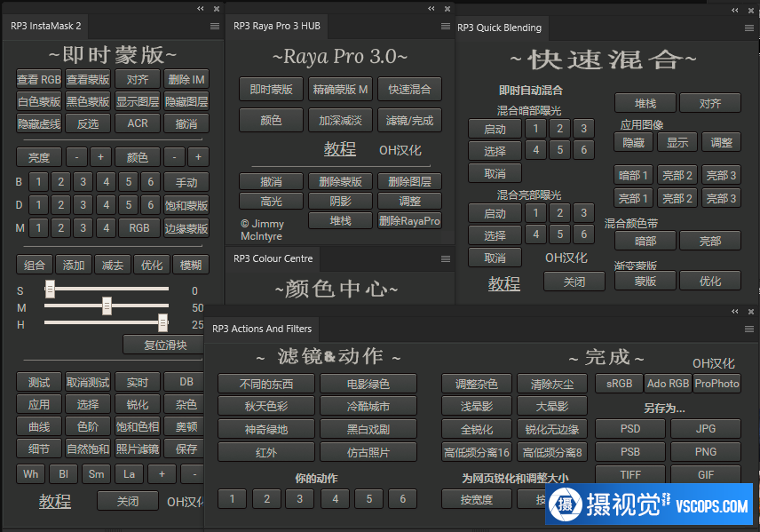Image resolution: width=760 pixels, height=532 pixels.
Task: Click the 曲线 curves button
Action: point(39,427)
